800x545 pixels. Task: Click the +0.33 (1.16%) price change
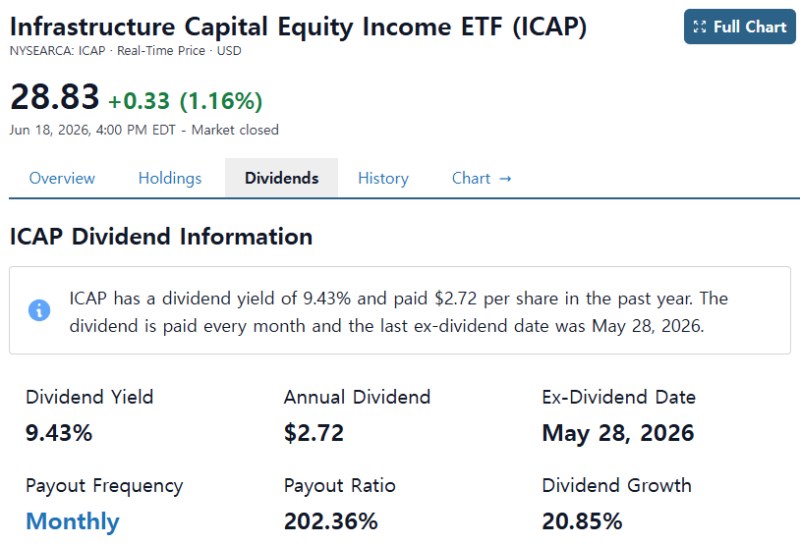click(x=186, y=101)
